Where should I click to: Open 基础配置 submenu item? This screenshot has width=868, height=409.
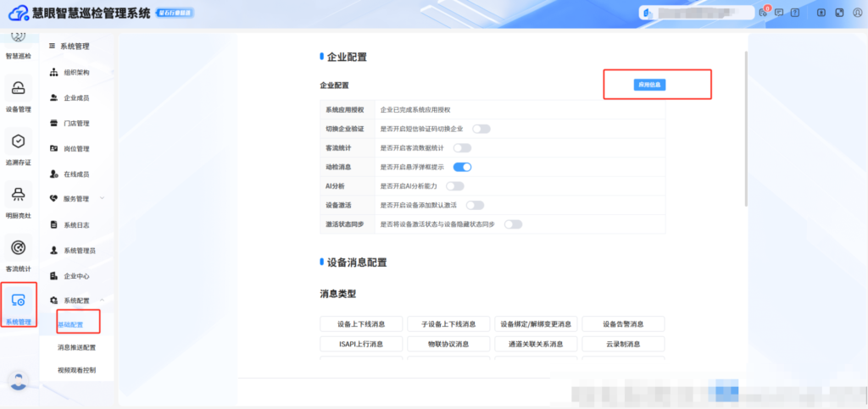(x=70, y=324)
